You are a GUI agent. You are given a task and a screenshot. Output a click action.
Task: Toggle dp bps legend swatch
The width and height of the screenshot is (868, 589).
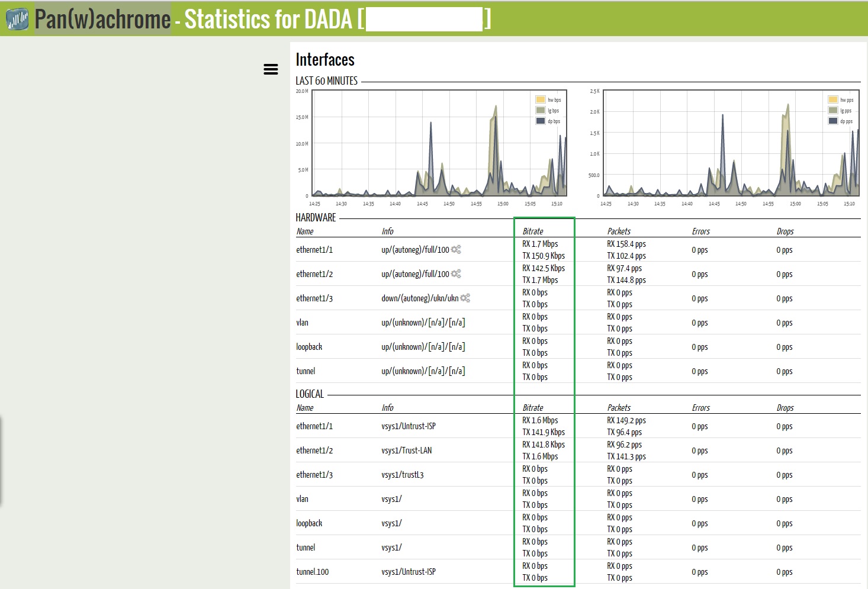[x=541, y=121]
